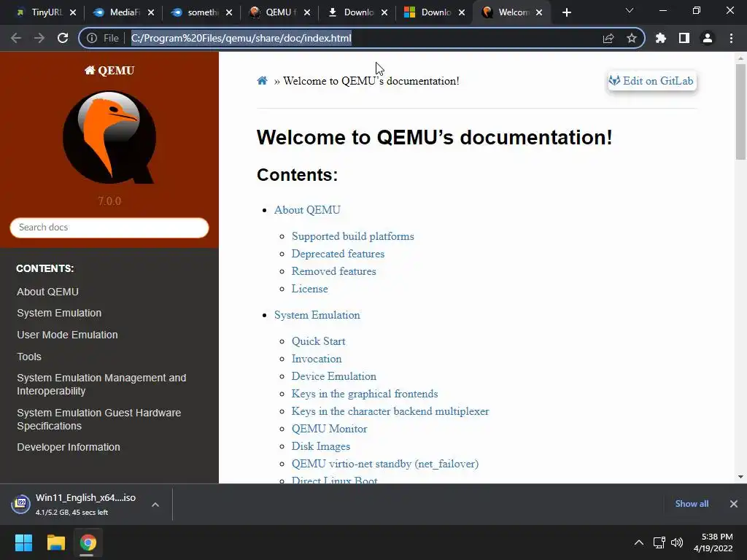Image resolution: width=747 pixels, height=560 pixels.
Task: Click System Emulation link in main contents
Action: pyautogui.click(x=317, y=315)
